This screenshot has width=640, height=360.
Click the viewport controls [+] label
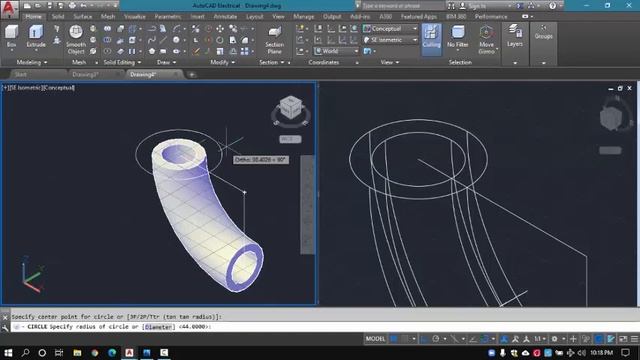pyautogui.click(x=5, y=88)
